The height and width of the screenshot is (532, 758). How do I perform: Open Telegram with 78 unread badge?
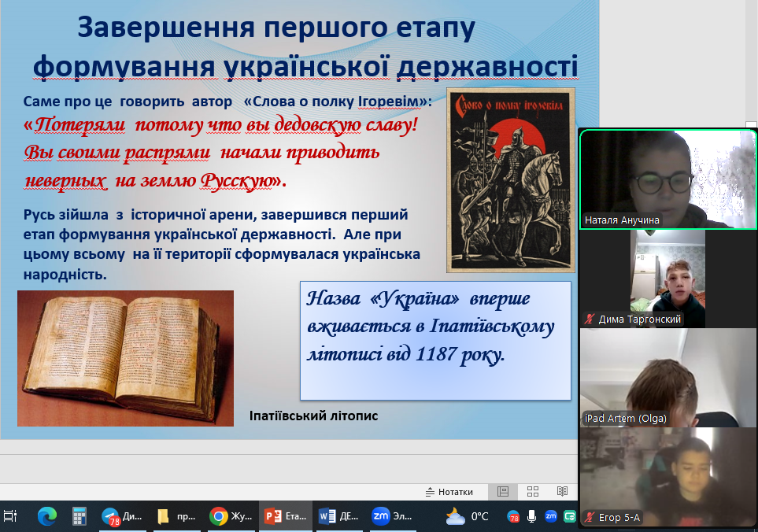coord(122,516)
